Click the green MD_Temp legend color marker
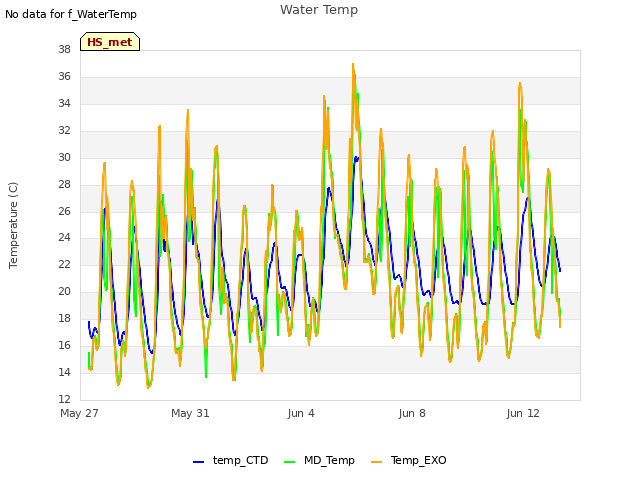Viewport: 640px width, 480px height. 289,462
